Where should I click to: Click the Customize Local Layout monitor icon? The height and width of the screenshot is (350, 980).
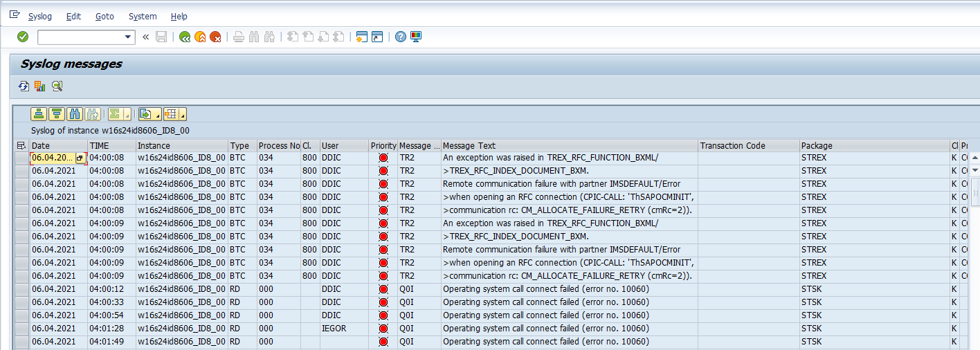[415, 37]
